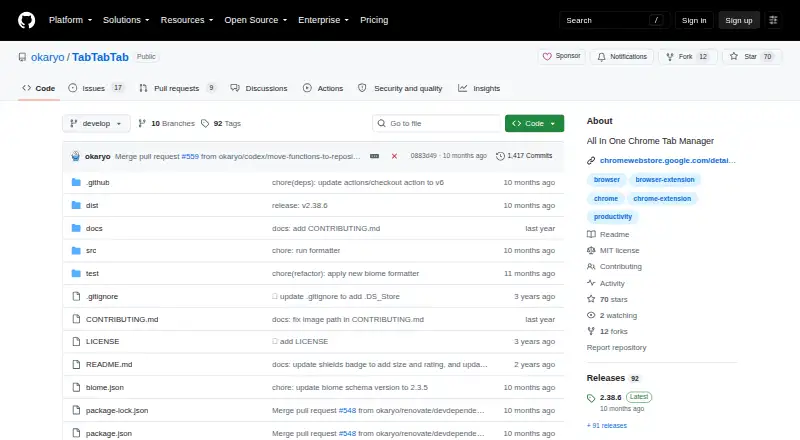Open the menu icon next to Sign up

click(773, 20)
